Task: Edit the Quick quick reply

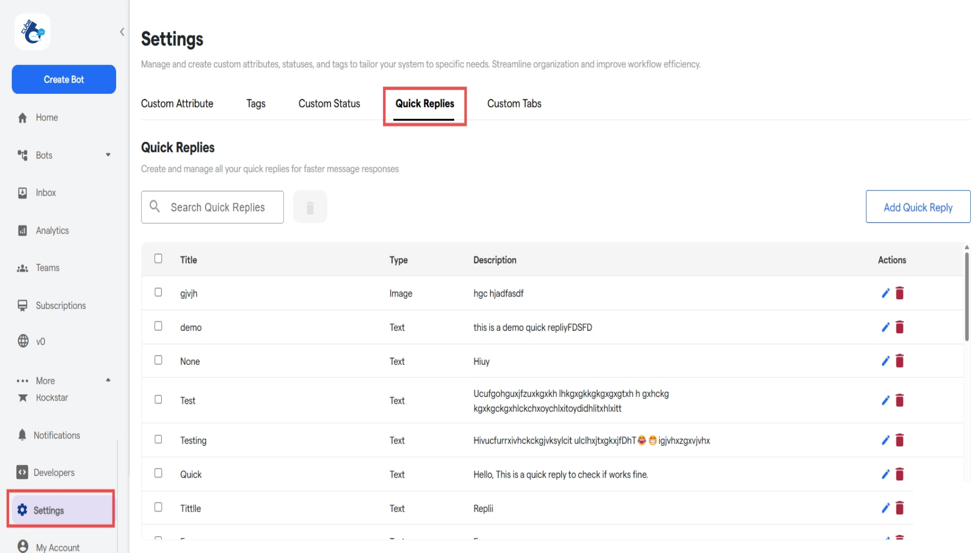Action: (x=885, y=474)
